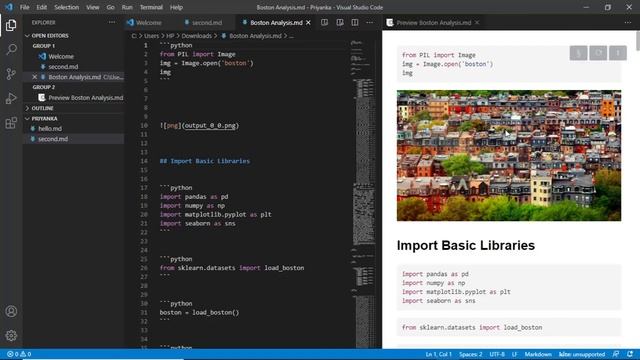
Task: Open preview group more actions ellipsis
Action: tap(628, 22)
